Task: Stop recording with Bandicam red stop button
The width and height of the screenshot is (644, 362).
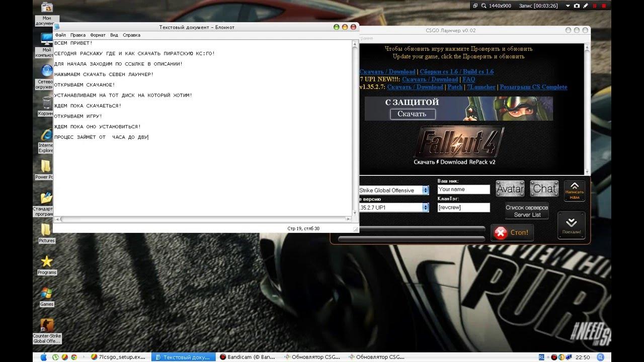Action: pyautogui.click(x=603, y=6)
